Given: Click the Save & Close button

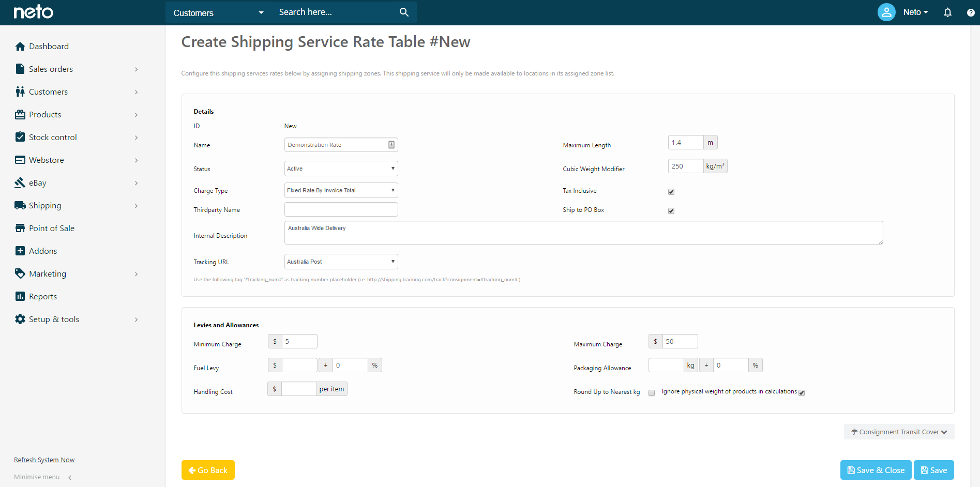Looking at the screenshot, I should [876, 470].
